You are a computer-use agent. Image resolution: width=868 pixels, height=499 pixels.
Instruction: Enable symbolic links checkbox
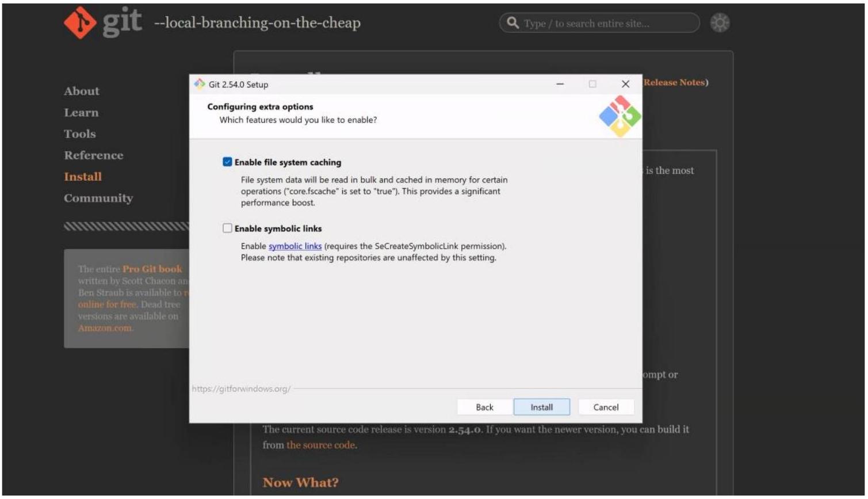click(x=227, y=228)
